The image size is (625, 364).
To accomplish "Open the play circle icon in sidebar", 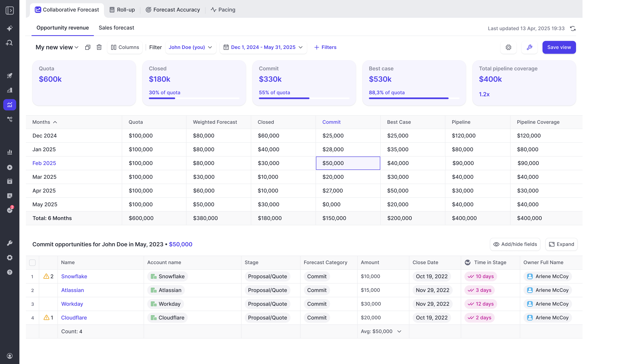I will 10,167.
